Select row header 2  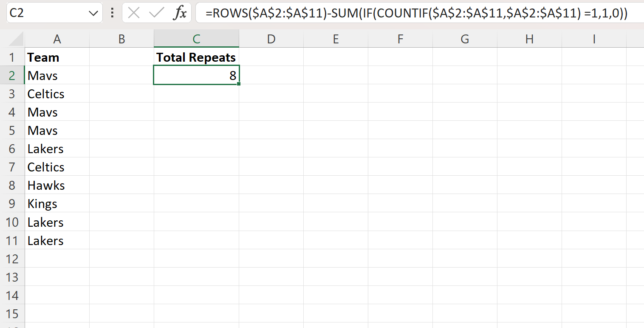click(x=12, y=75)
